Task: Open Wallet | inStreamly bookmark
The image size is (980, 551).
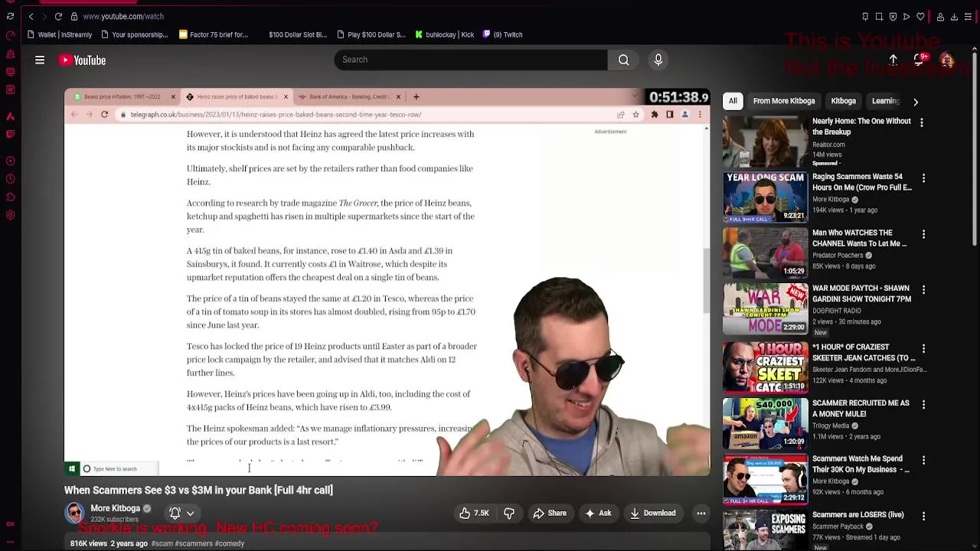Action: pyautogui.click(x=60, y=34)
